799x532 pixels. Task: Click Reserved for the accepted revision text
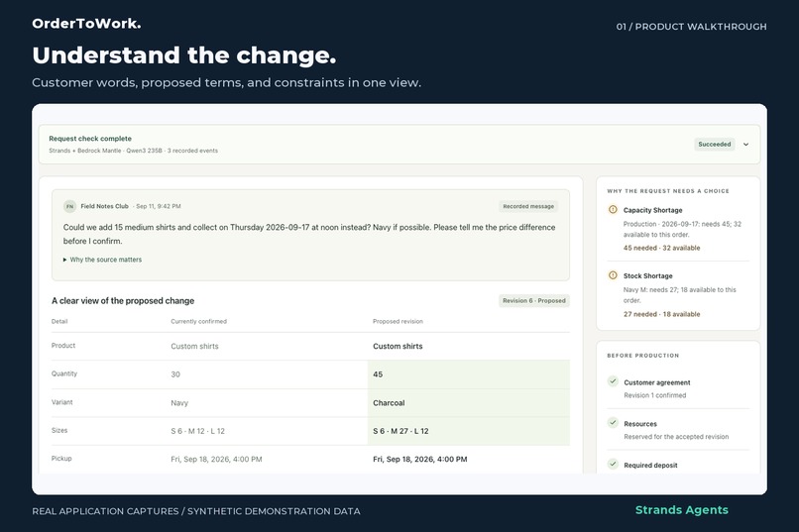pyautogui.click(x=676, y=437)
